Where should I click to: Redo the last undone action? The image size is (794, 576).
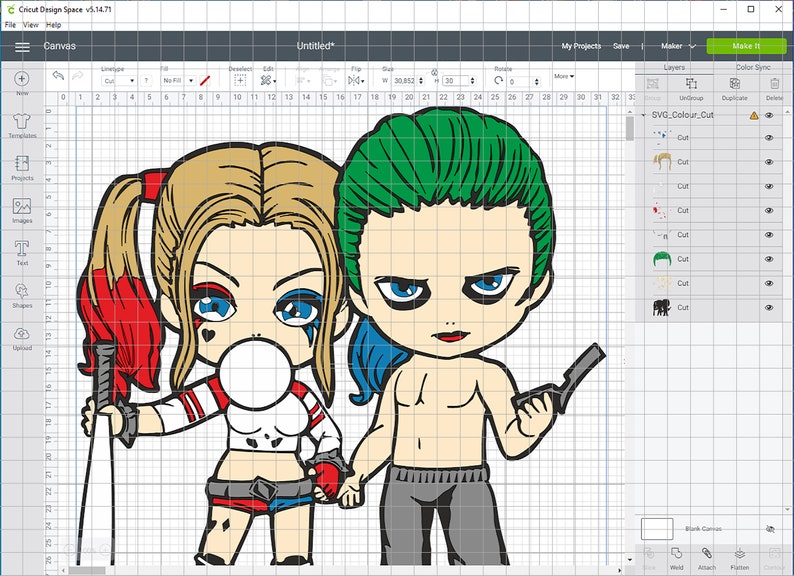[77, 76]
